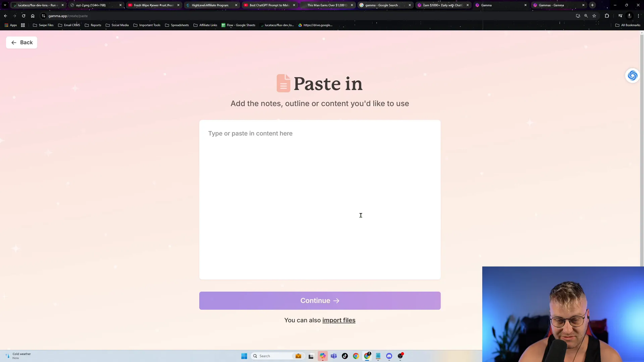Click the Continue button

(x=320, y=300)
